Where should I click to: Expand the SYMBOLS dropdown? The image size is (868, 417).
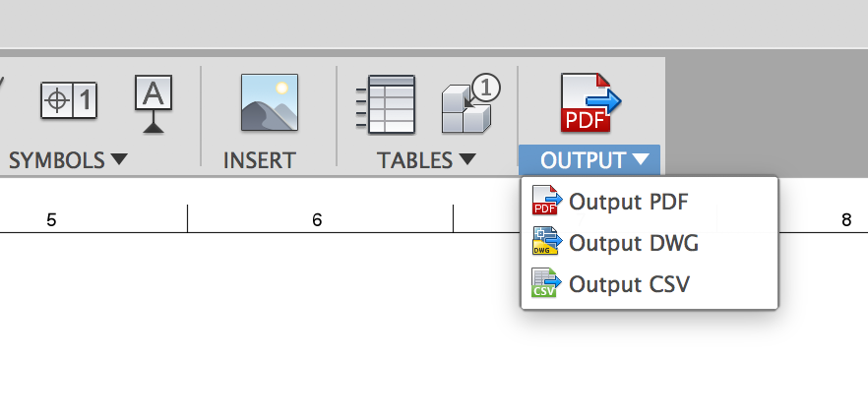pyautogui.click(x=69, y=159)
